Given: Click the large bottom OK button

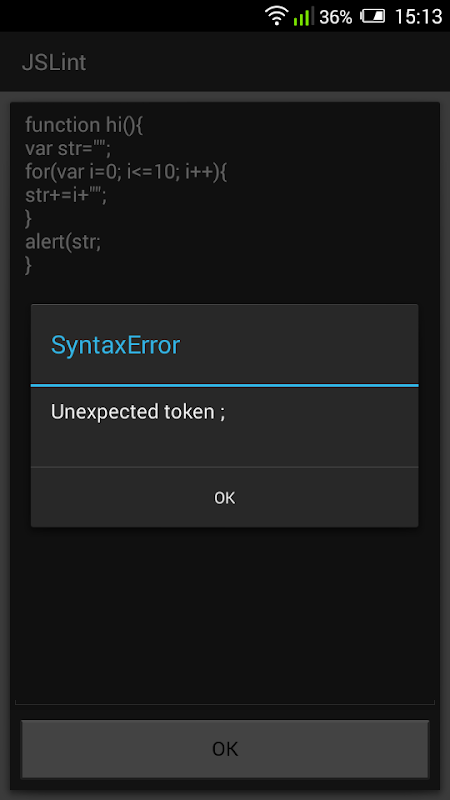Looking at the screenshot, I should (x=225, y=749).
